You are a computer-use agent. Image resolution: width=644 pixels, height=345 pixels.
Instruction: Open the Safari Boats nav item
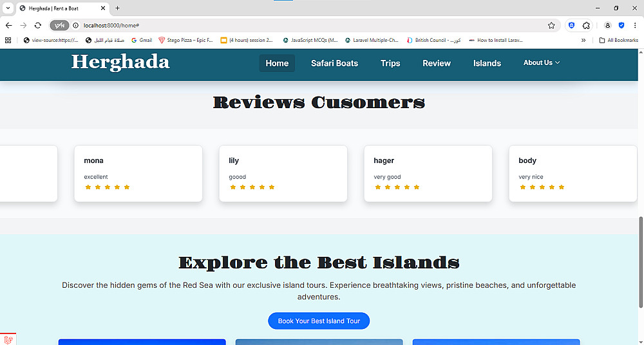[x=334, y=63]
